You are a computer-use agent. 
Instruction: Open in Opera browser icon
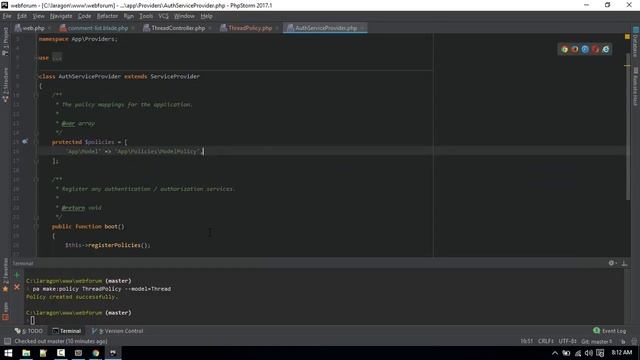click(x=596, y=49)
